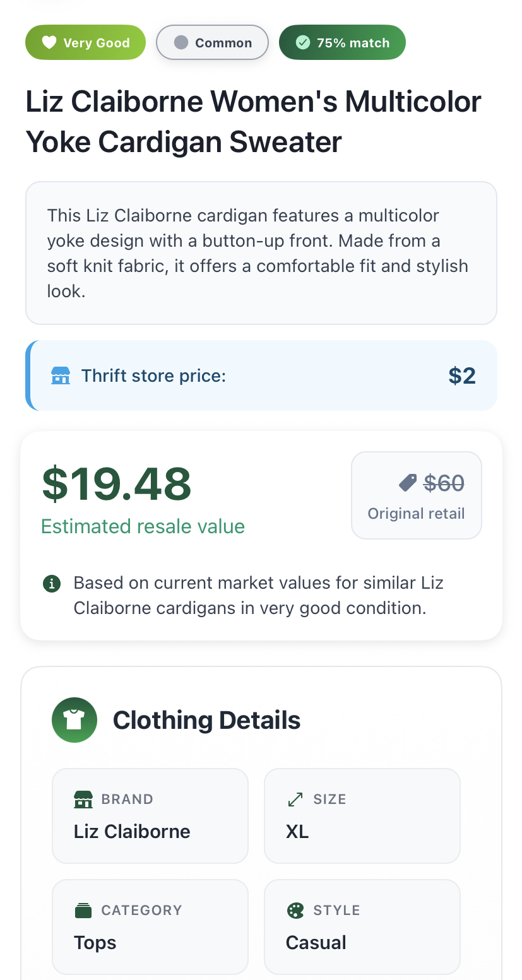Select the Very Good condition badge
The height and width of the screenshot is (980, 522).
pos(85,43)
